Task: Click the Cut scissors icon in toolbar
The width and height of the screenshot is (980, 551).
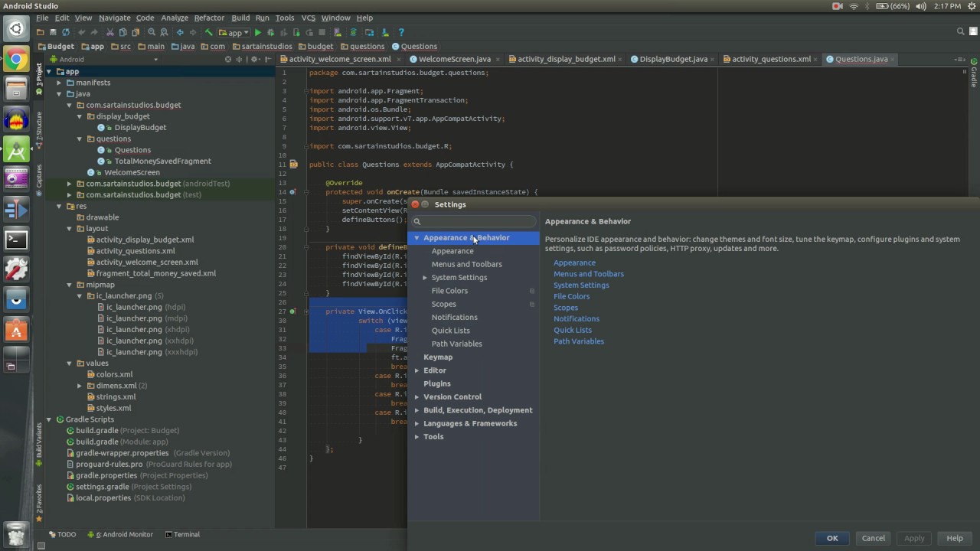Action: click(x=110, y=32)
